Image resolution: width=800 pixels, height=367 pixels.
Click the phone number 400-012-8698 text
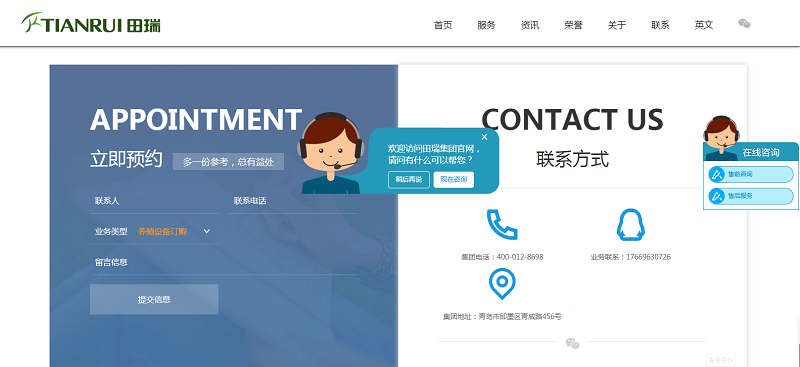coord(520,257)
